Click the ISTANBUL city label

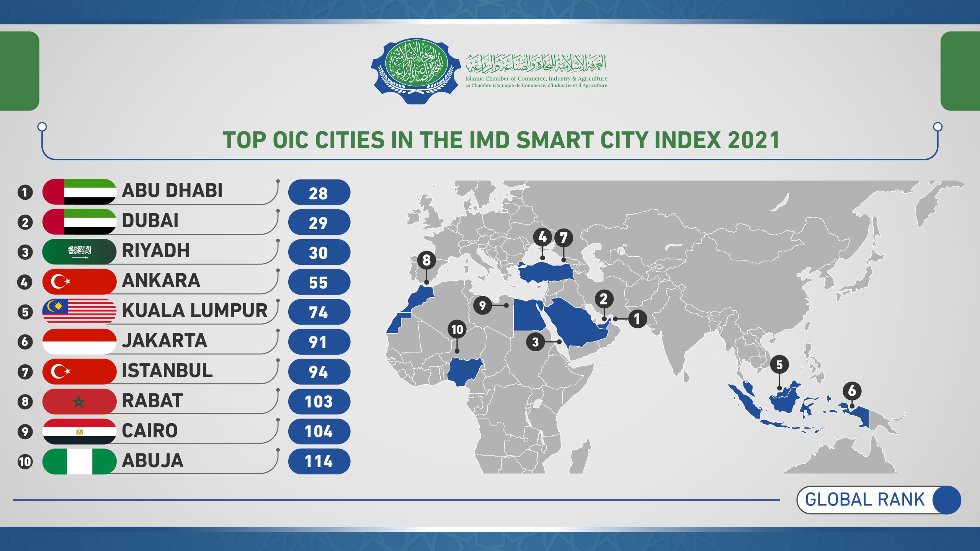tap(167, 371)
